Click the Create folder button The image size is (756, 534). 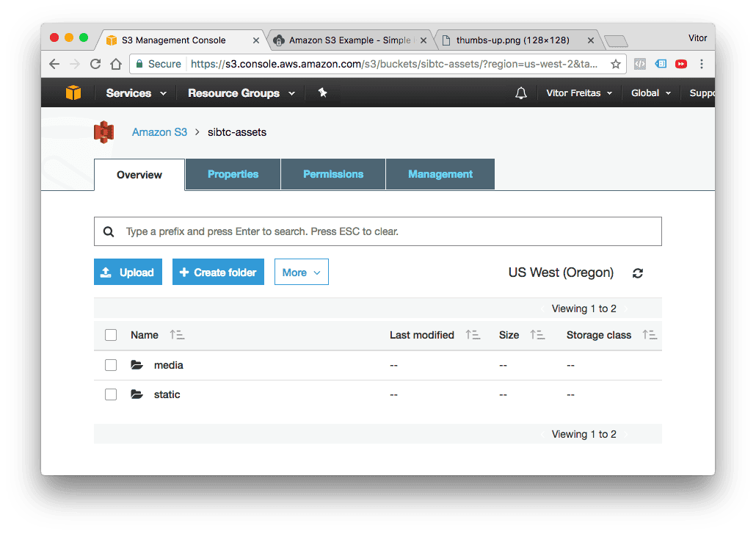218,272
